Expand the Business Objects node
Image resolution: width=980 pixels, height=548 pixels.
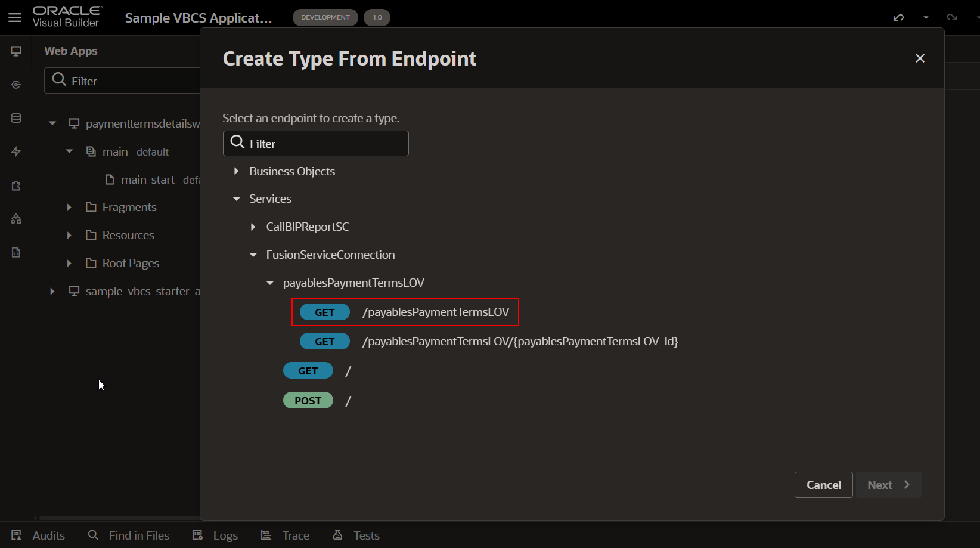(237, 171)
